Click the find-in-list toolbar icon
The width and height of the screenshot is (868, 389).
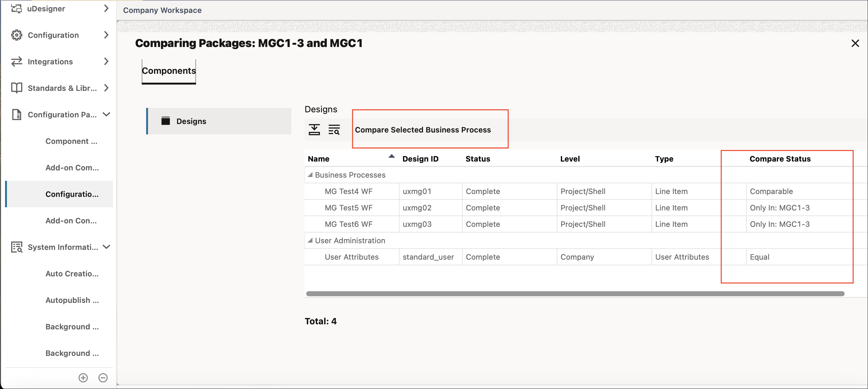[x=334, y=130]
